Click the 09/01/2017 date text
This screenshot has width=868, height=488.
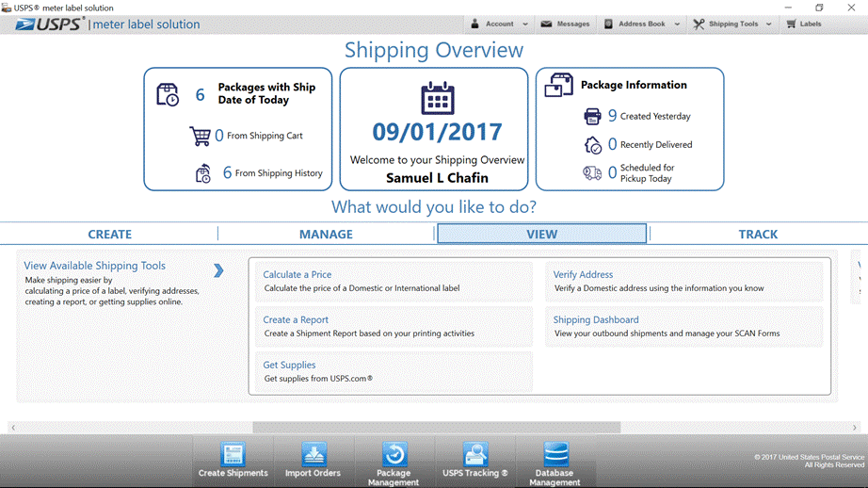coord(437,132)
